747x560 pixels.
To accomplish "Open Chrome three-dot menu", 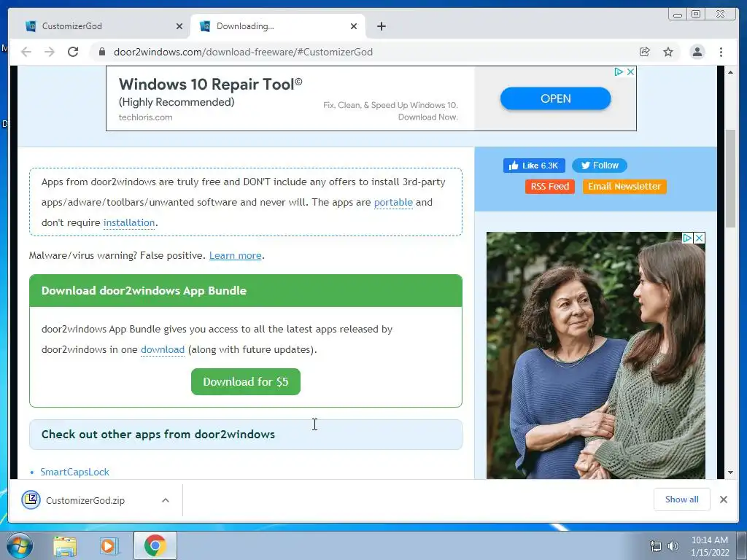I will coord(721,52).
